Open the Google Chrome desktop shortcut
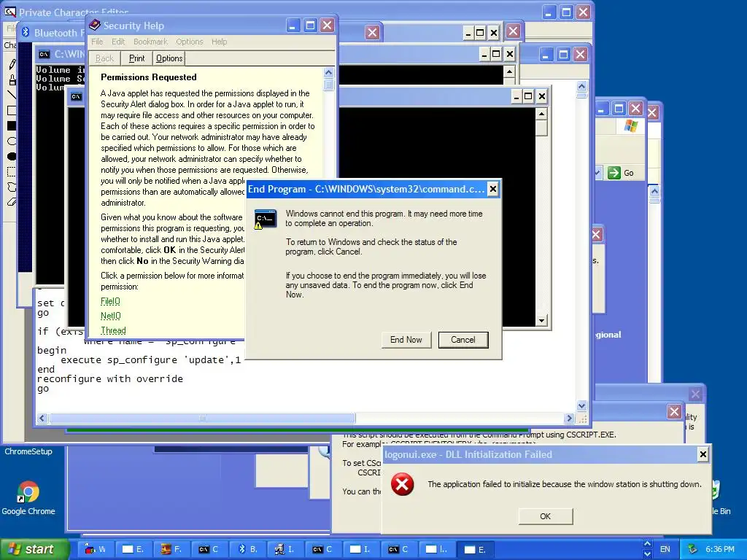Screen dimensions: 747x560 (x=28, y=498)
